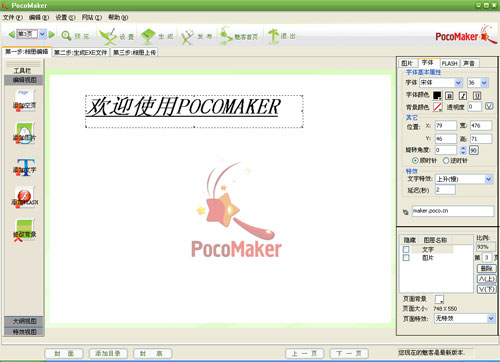Click the maker.poco.cn link input field
Image resolution: width=500 pixels, height=362 pixels.
(x=453, y=211)
